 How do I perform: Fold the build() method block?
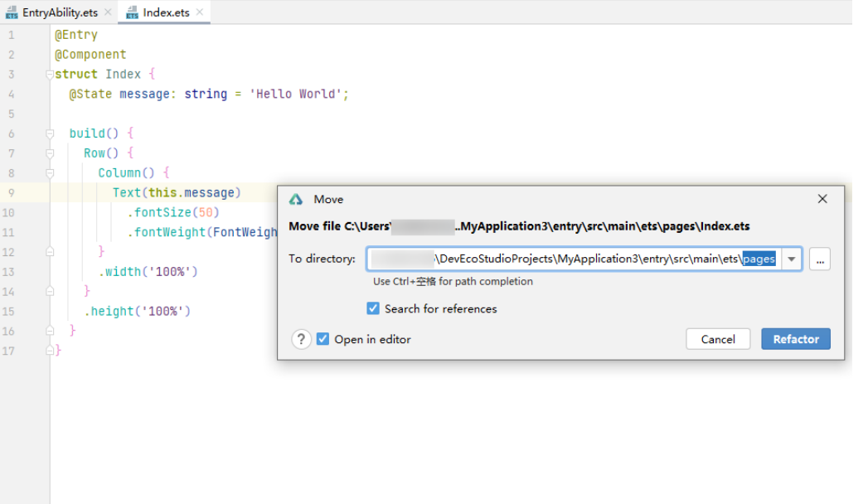[x=50, y=133]
